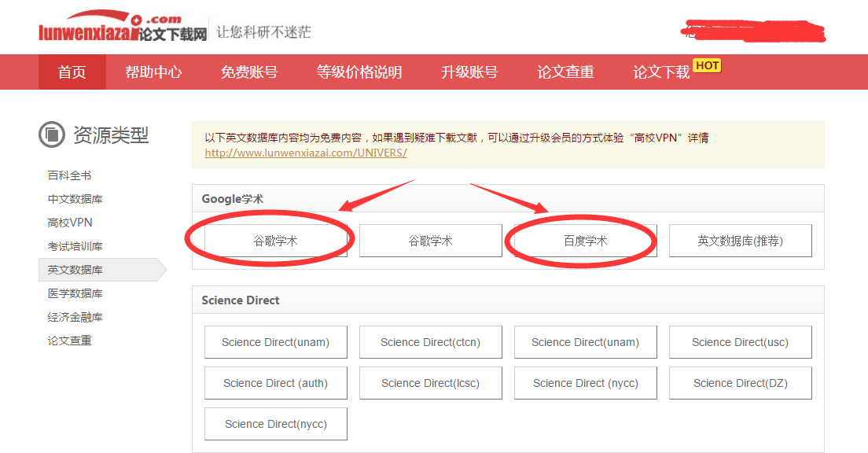
Task: Select the Science Direct(usc) database
Action: click(740, 342)
